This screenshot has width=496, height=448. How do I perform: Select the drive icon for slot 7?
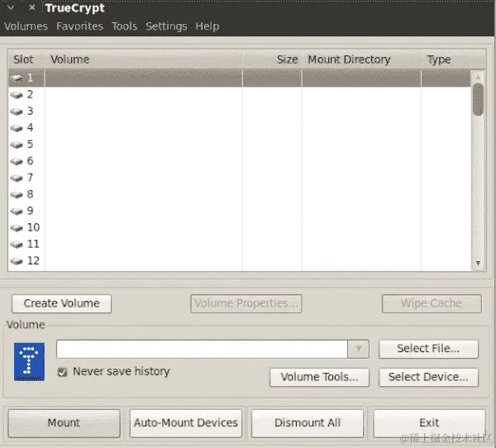coord(17,178)
